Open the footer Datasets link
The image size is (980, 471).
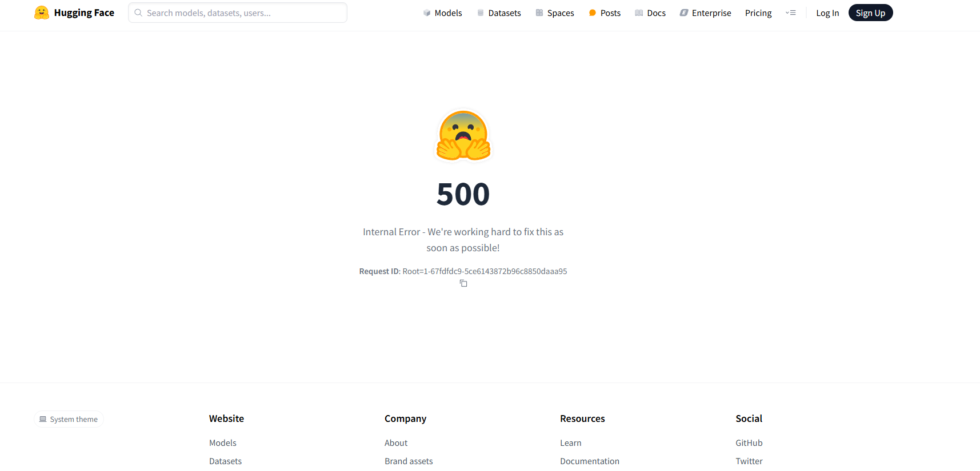tap(225, 461)
